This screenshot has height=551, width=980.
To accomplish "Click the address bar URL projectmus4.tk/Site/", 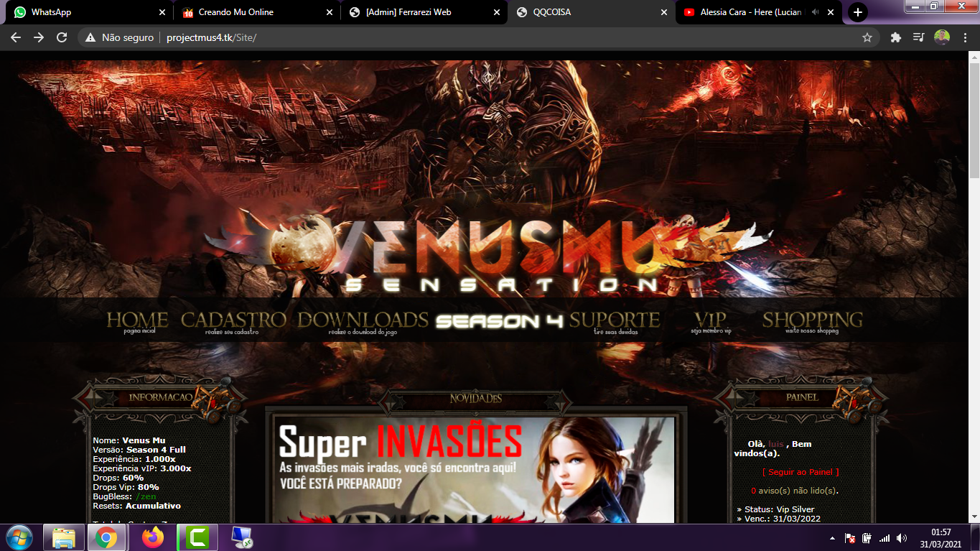I will click(x=211, y=37).
